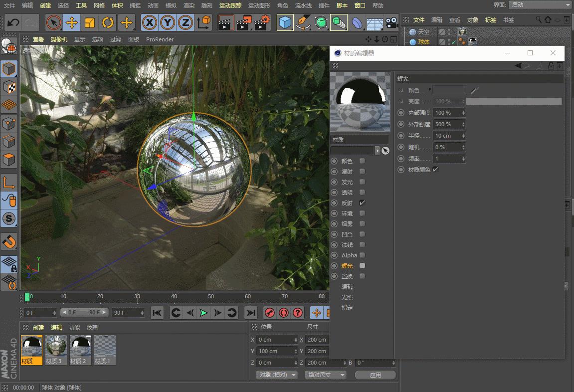Disable the 反射 channel checkbox
574x392 pixels.
[363, 203]
